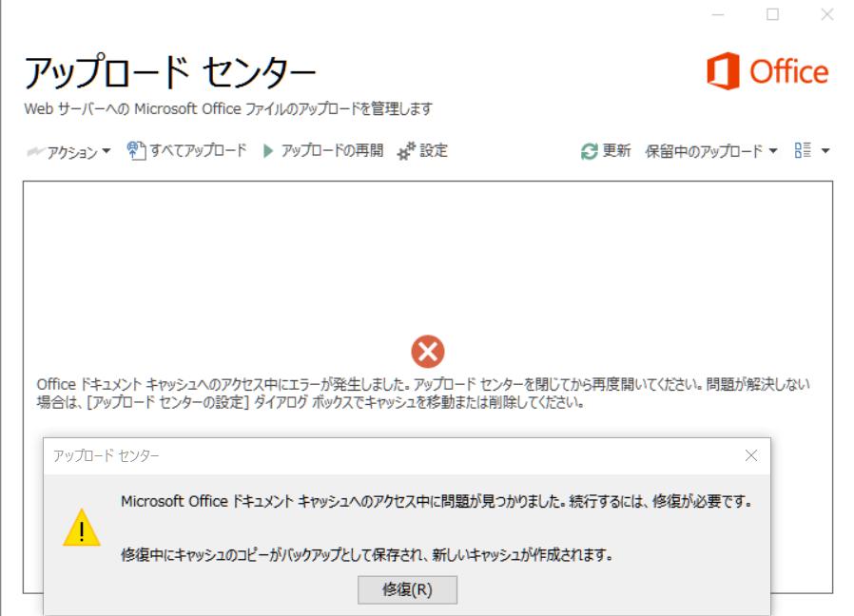
Task: Open 設定 gear icon
Action: pyautogui.click(x=406, y=151)
